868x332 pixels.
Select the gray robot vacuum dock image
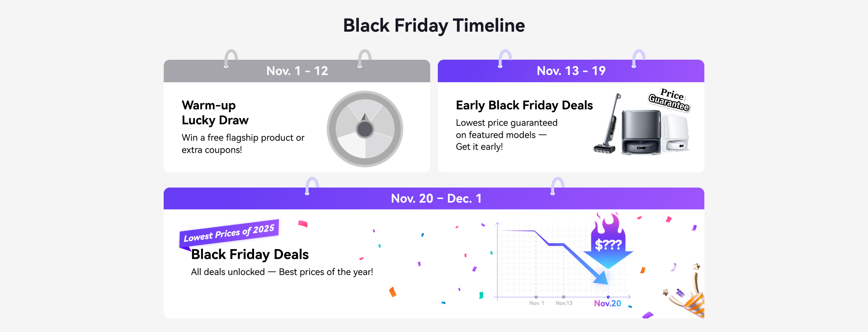641,133
